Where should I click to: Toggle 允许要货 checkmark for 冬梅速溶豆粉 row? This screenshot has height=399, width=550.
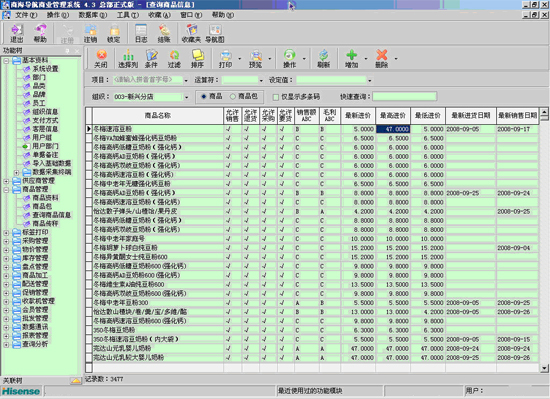click(x=282, y=129)
